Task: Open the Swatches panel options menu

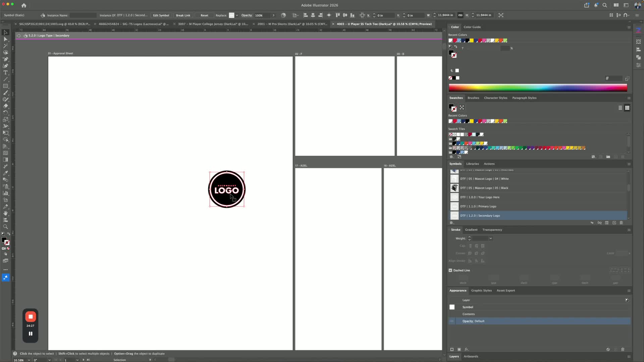Action: click(x=629, y=98)
